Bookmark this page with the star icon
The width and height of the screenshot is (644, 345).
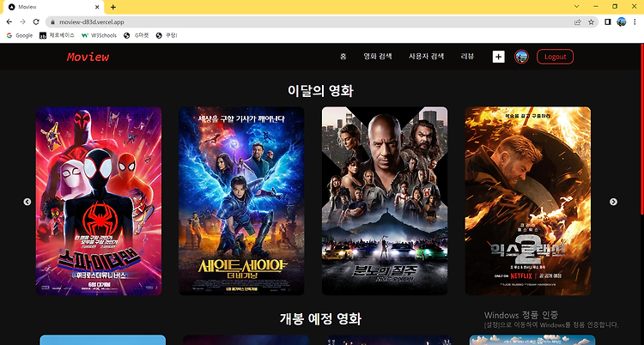[591, 22]
